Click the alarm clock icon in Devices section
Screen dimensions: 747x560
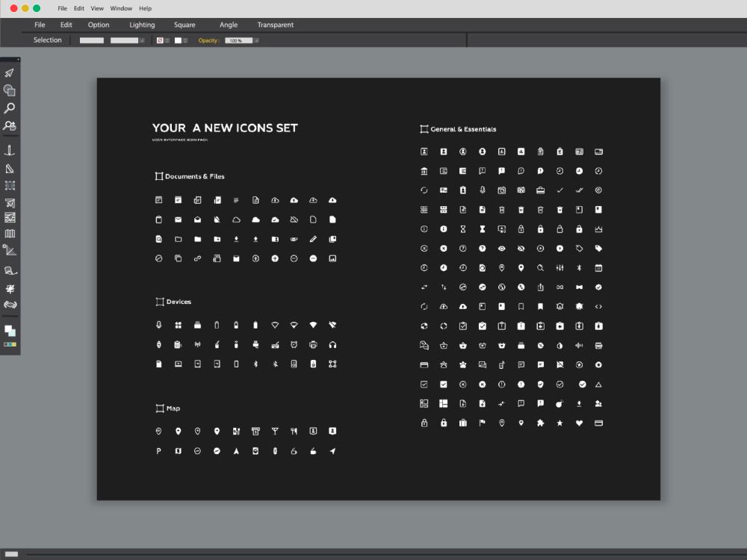pos(294,345)
